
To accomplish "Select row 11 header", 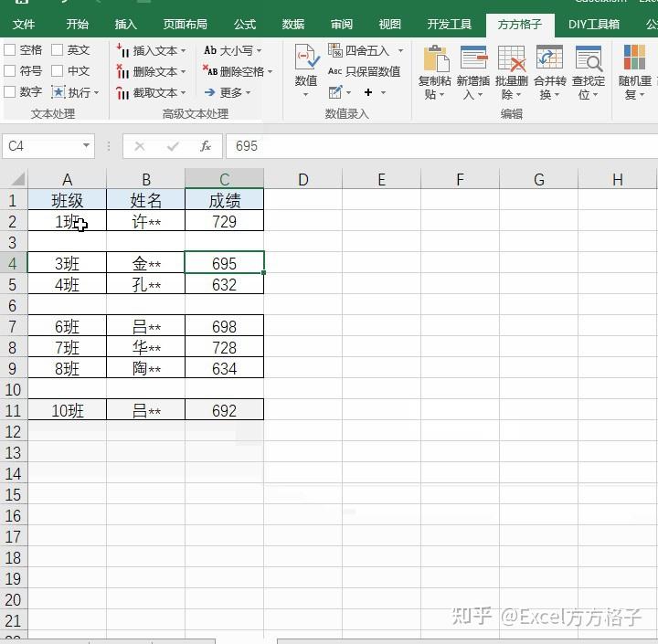I will point(13,410).
